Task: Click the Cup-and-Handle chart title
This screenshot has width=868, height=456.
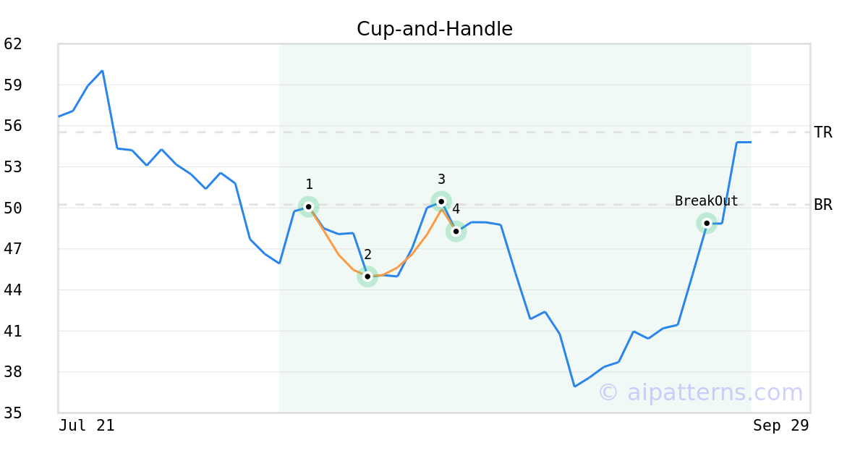Action: click(x=435, y=29)
